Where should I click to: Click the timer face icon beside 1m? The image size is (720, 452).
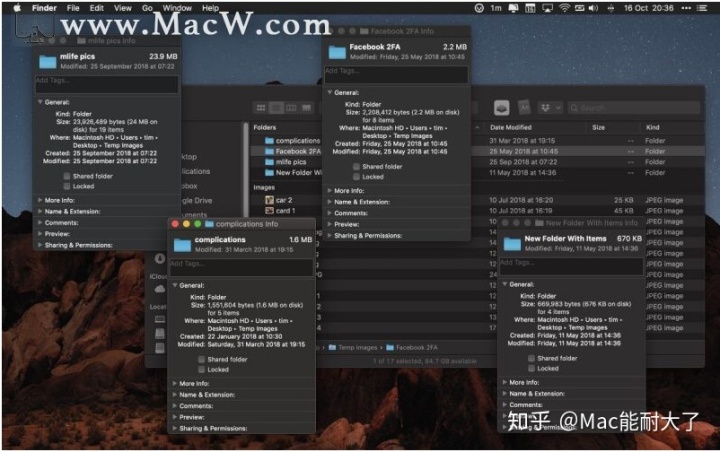tap(479, 8)
